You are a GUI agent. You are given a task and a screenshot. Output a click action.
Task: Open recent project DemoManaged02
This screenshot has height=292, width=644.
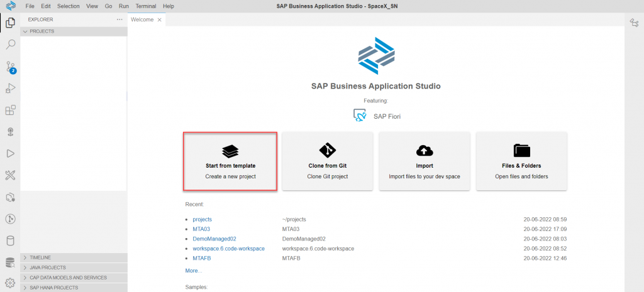tap(214, 239)
